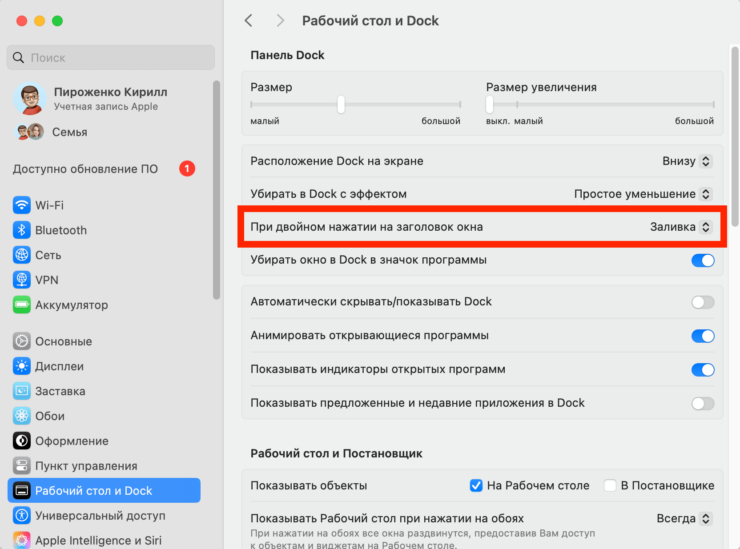Image resolution: width=740 pixels, height=549 pixels.
Task: Open Аккумулятор battery icon in sidebar
Action: point(21,305)
